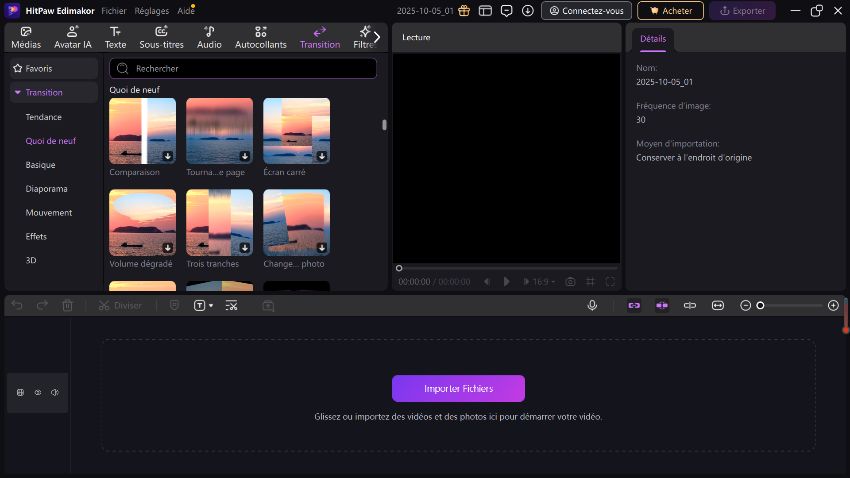Click the preview playback progress slider
This screenshot has height=478, width=850.
tap(507, 268)
